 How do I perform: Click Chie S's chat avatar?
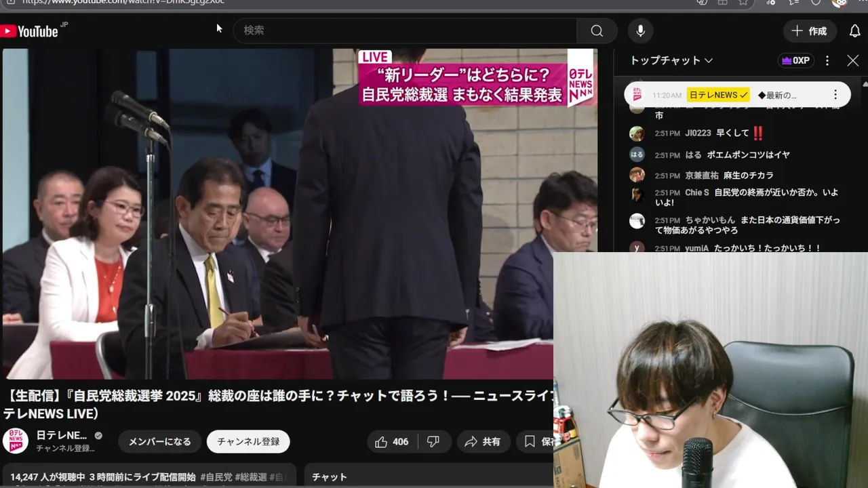[637, 195]
